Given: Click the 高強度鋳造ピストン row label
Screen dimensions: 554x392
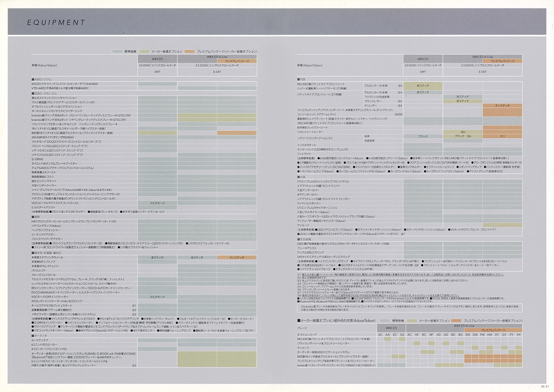Looking at the screenshot, I should tap(43, 177).
